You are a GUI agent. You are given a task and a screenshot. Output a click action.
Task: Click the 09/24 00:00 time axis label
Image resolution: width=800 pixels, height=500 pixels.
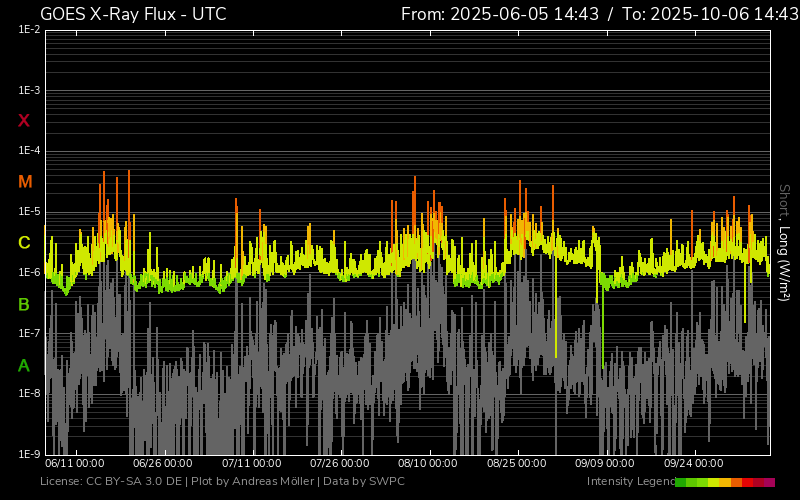(694, 464)
